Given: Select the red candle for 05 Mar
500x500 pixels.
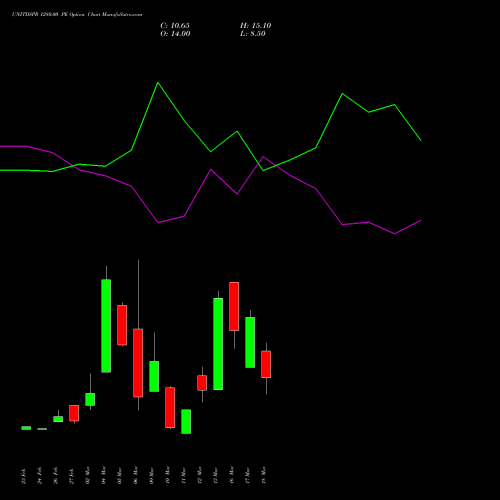Looking at the screenshot, I should coord(122,325).
